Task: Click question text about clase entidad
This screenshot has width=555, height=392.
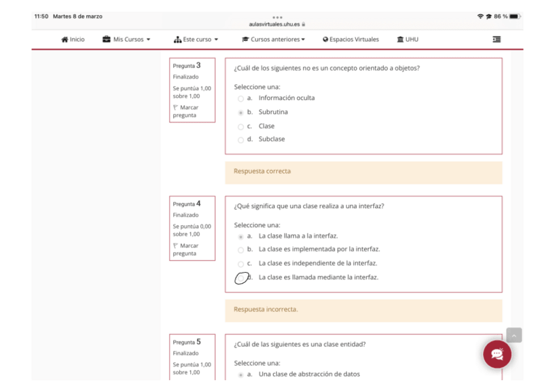Action: click(x=300, y=344)
